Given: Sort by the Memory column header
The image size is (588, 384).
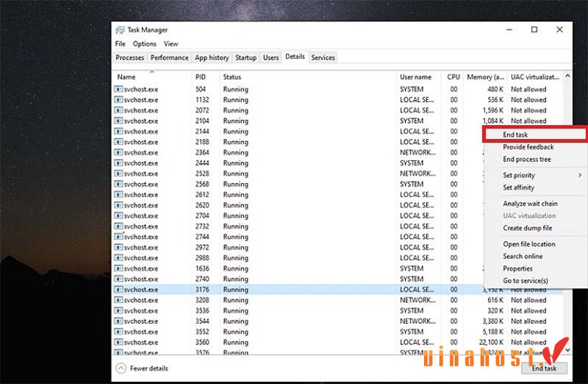Looking at the screenshot, I should click(x=486, y=77).
